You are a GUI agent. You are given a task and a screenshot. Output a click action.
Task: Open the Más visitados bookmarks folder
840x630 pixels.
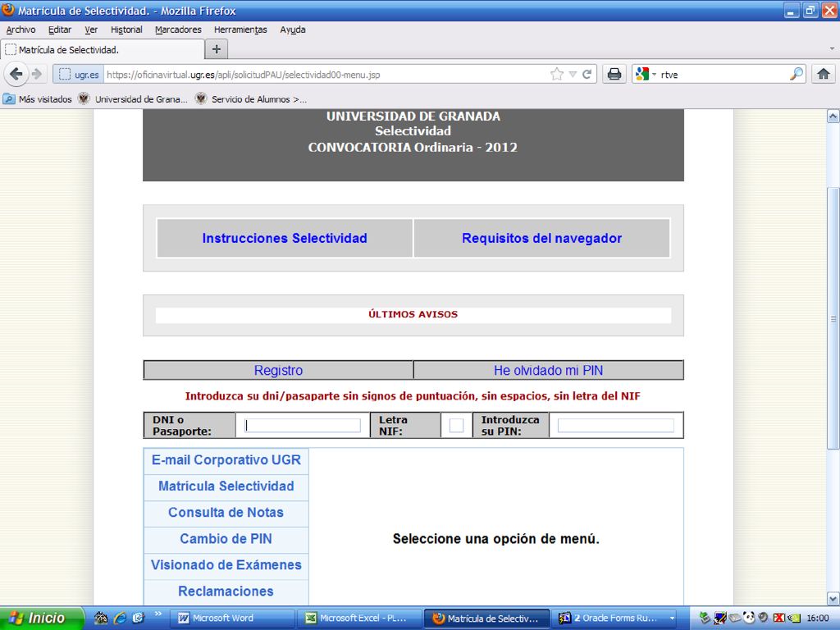(38, 99)
